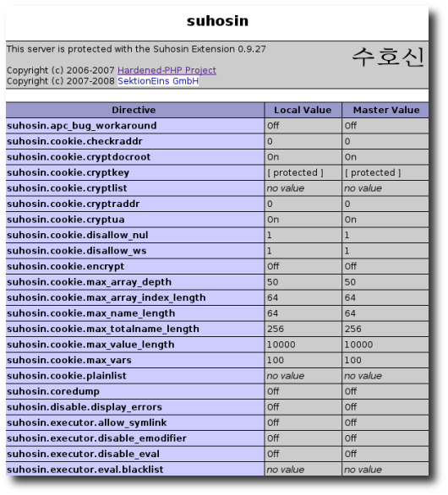448x495 pixels.
Task: Select the suhosin.cookie.cryptdocroot directive
Action: pos(79,157)
